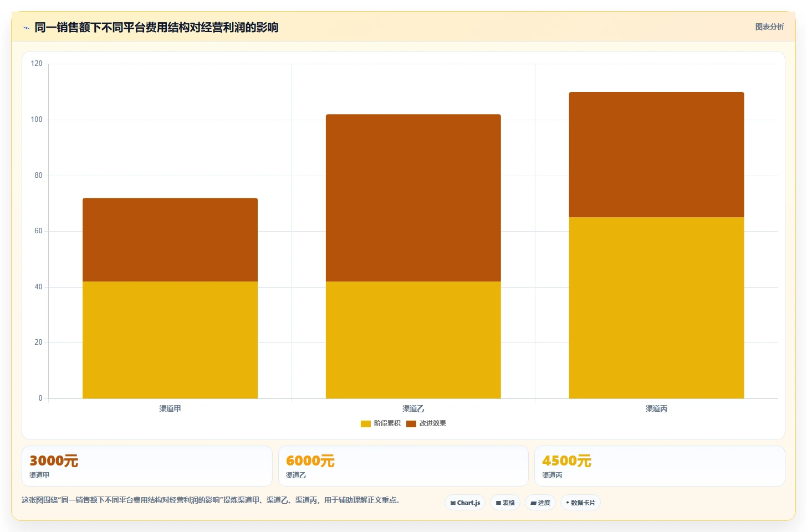Viewport: 807px width, 532px height.
Task: Click the y-axis value 80
Action: coord(38,176)
